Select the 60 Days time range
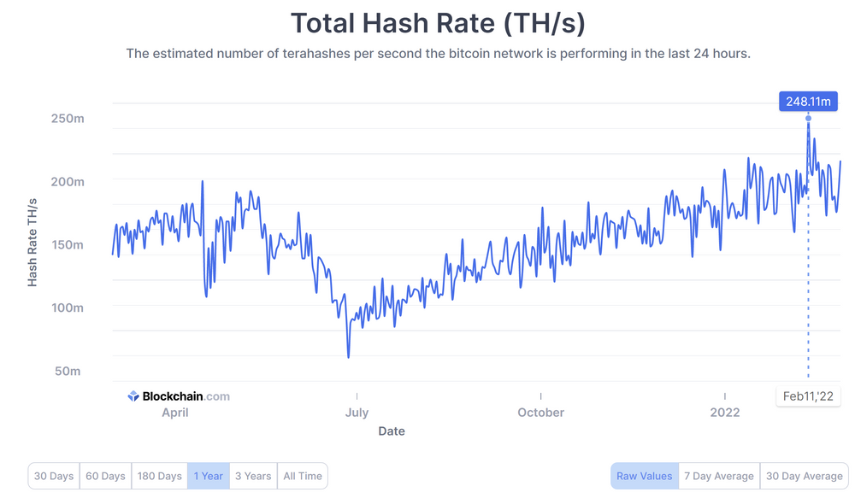Image resolution: width=855 pixels, height=504 pixels. coord(105,476)
